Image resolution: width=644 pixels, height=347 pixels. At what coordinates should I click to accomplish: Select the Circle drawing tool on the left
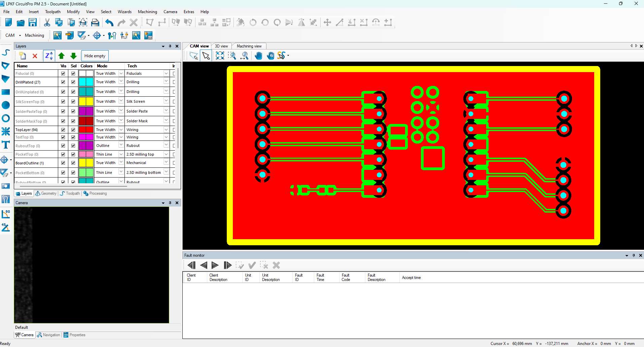6,119
